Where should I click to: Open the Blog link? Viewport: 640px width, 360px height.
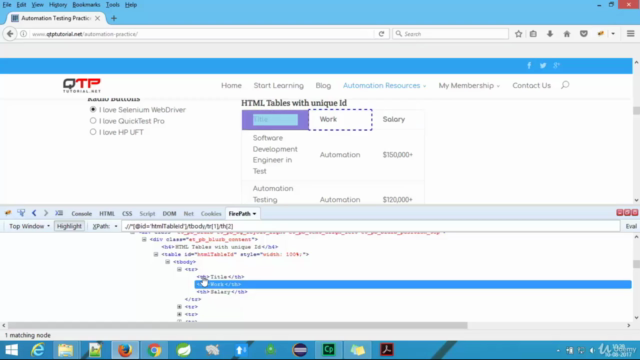(x=323, y=85)
